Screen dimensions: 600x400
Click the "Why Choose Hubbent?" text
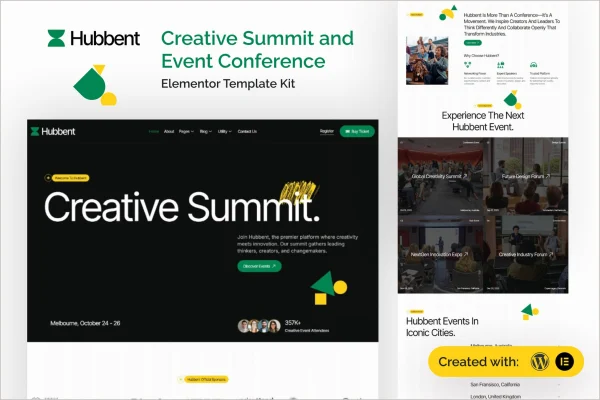(x=481, y=56)
